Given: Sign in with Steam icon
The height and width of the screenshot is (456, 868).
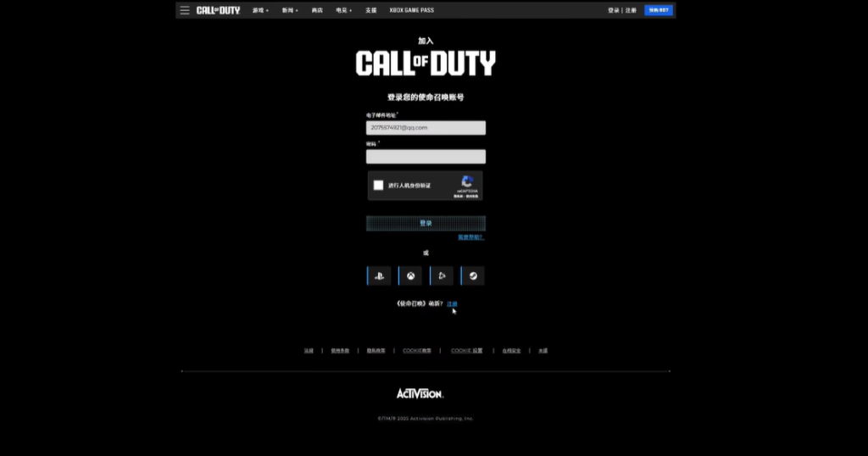Looking at the screenshot, I should 473,275.
